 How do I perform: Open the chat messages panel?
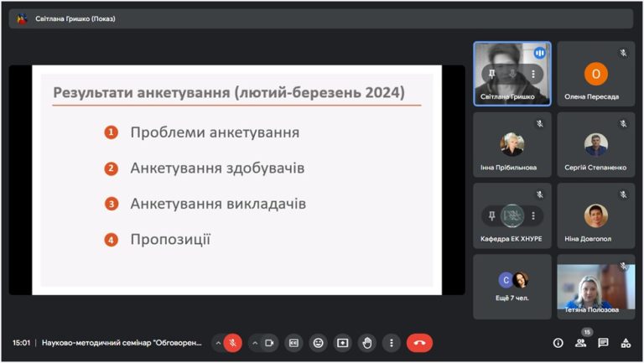pos(603,343)
